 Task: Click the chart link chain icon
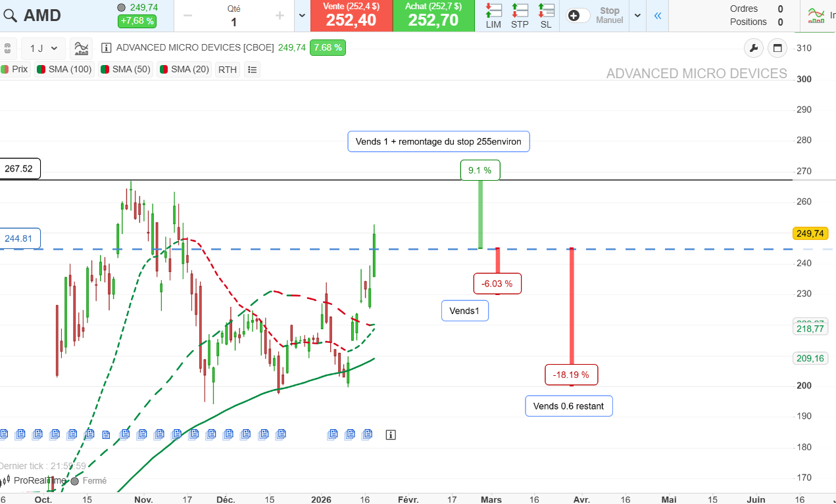click(x=7, y=48)
